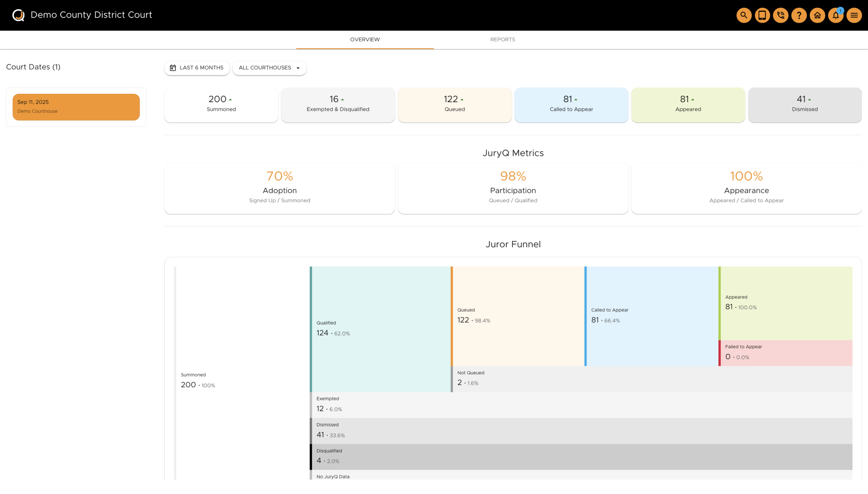The image size is (868, 494).
Task: Select the Overview tab
Action: 364,40
